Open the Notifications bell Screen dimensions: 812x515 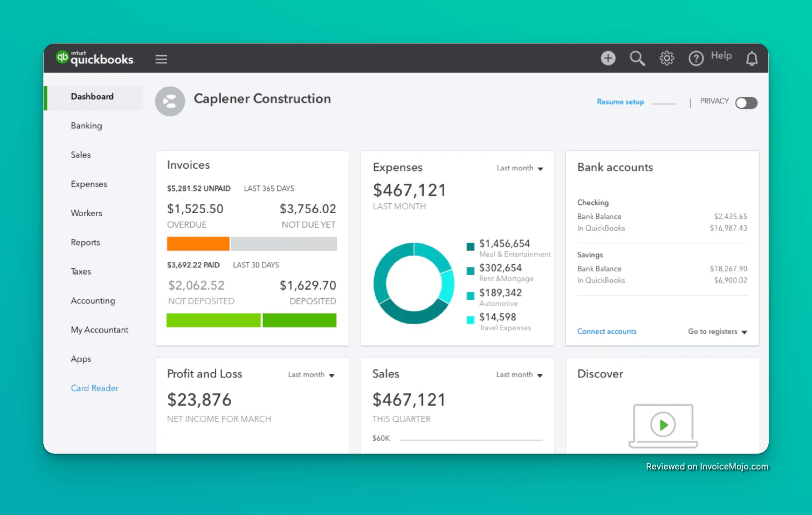tap(752, 58)
